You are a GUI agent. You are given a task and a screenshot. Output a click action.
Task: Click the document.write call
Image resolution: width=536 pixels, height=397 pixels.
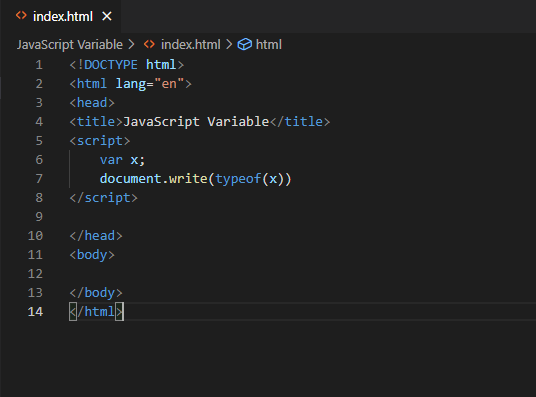click(195, 179)
